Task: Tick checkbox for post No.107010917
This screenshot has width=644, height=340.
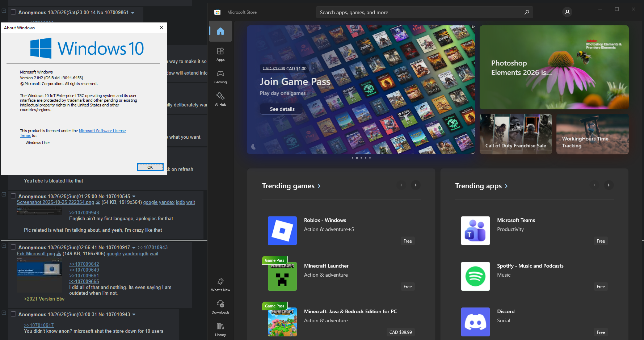Action: click(13, 247)
